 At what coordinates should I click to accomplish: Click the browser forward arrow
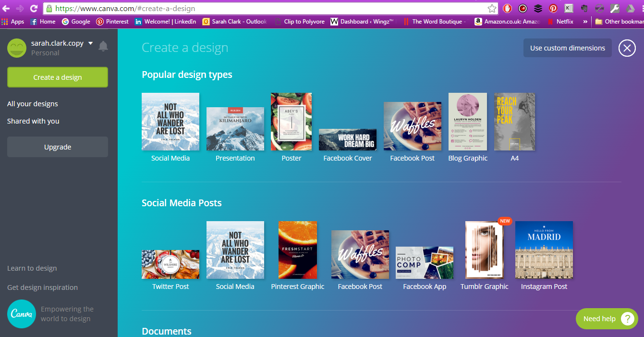pyautogui.click(x=20, y=8)
